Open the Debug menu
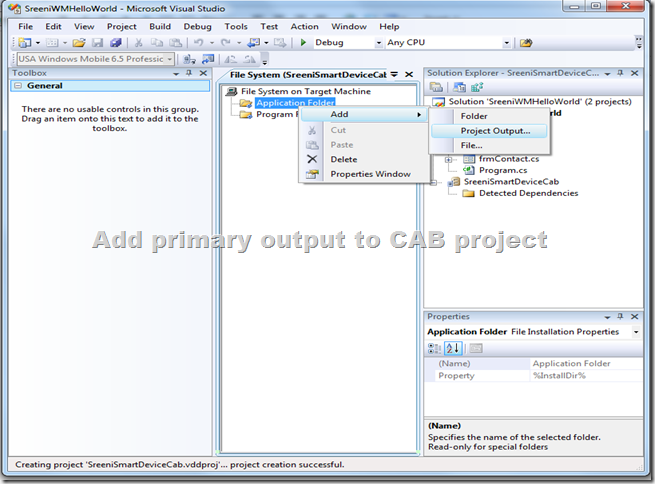655x484 pixels. pos(198,26)
